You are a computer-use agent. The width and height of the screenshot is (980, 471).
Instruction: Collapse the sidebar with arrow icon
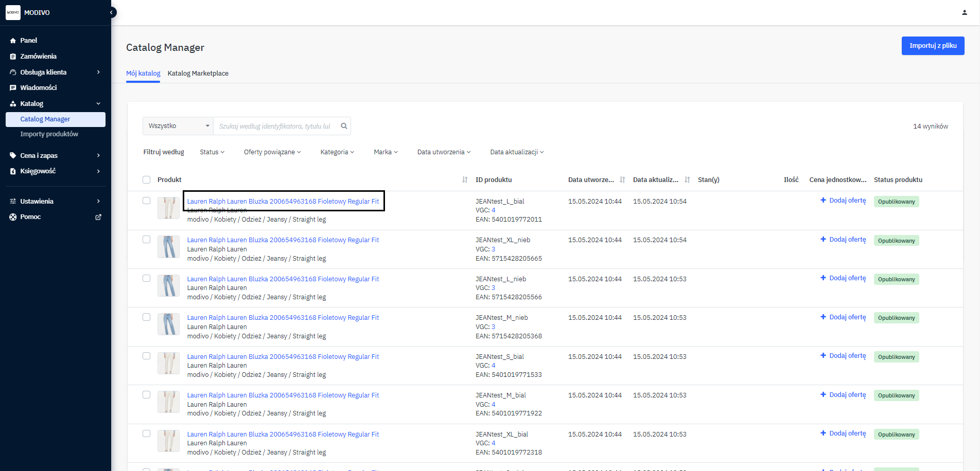(x=111, y=12)
